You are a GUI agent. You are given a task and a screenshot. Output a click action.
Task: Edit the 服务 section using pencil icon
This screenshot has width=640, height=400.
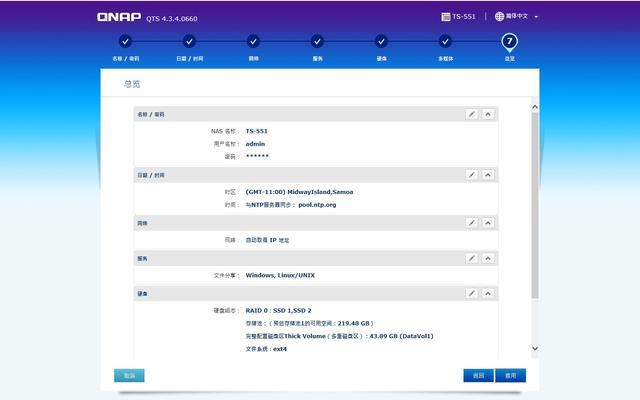coord(472,258)
